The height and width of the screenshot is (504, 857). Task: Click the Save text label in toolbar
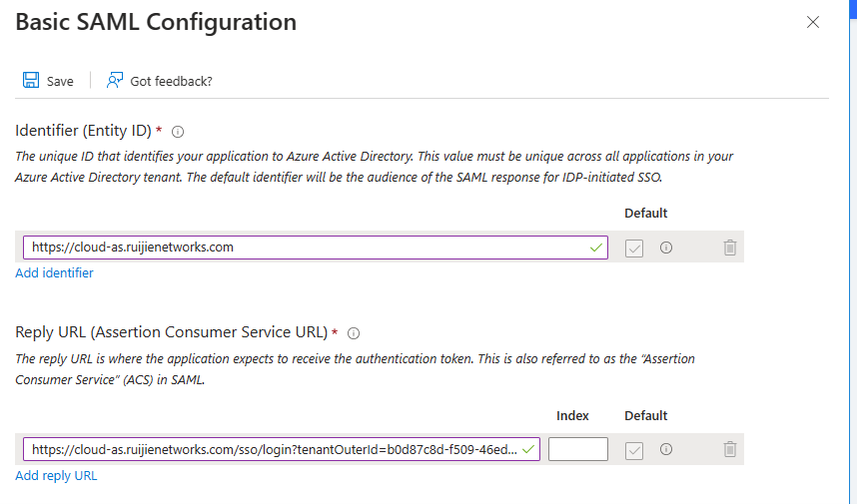tap(60, 81)
